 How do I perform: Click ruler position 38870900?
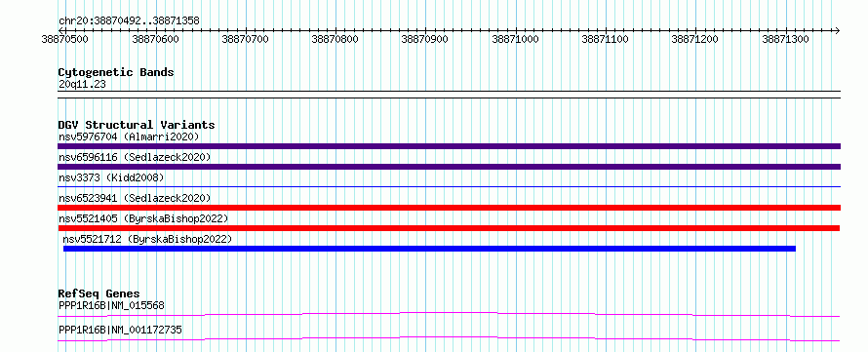pos(425,39)
